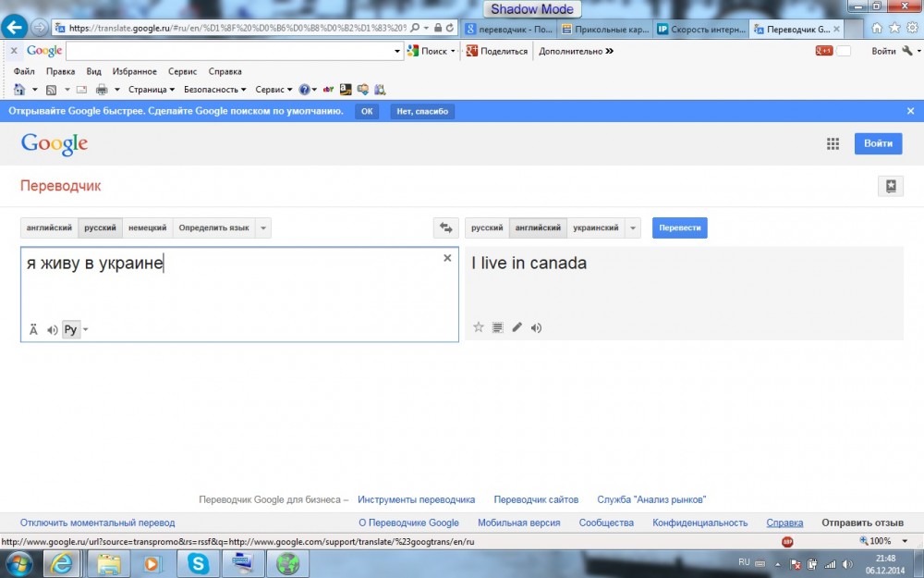Select украинский as target language

pos(596,228)
